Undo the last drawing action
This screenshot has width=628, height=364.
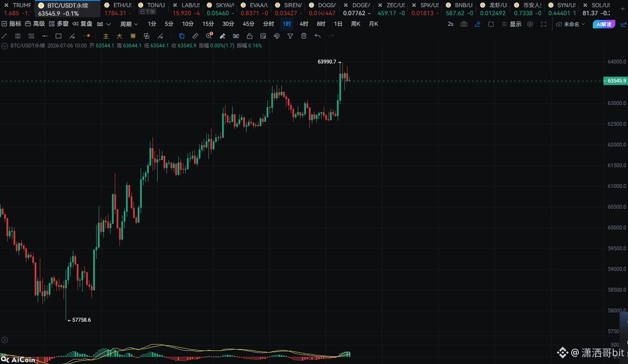(x=317, y=36)
